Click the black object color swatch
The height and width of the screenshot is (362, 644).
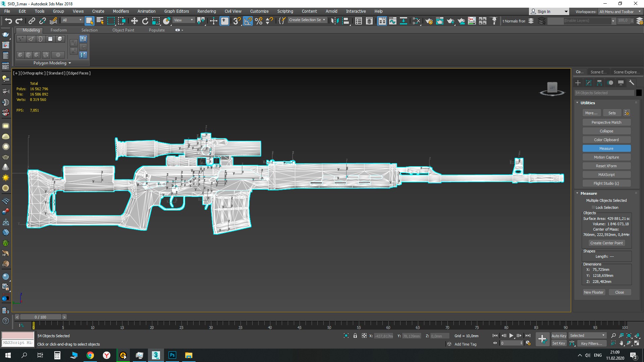click(639, 93)
